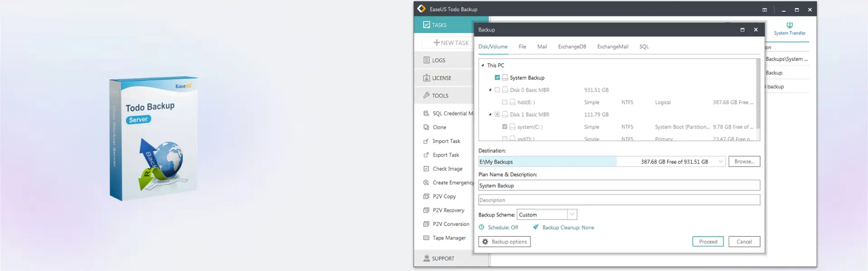Viewport: 868px width, 271px height.
Task: Click the Check Image icon
Action: [x=426, y=169]
